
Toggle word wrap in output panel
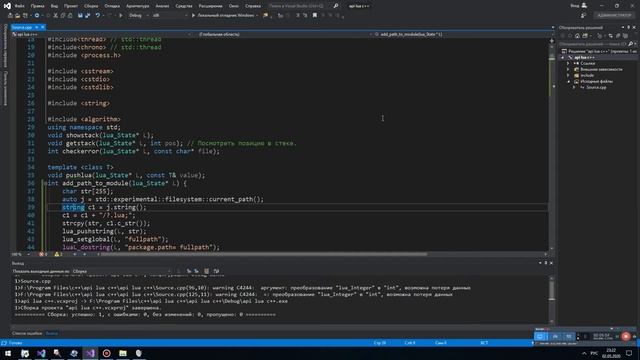click(216, 271)
